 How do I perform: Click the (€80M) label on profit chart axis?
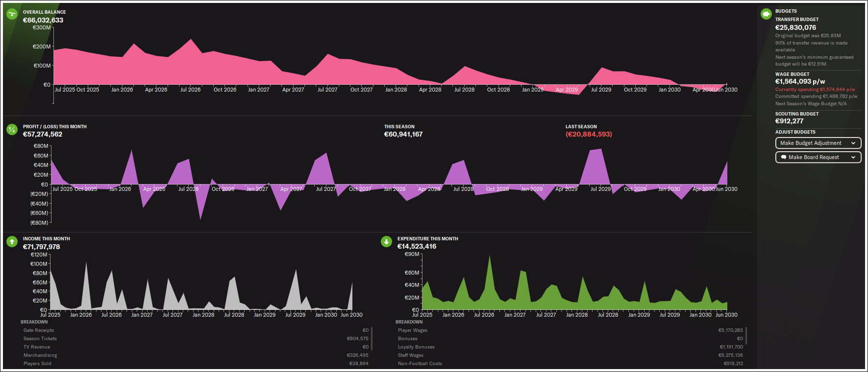39,223
